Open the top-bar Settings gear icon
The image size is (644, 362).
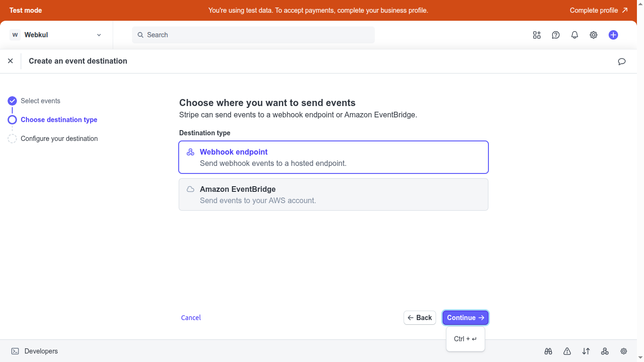(x=593, y=34)
